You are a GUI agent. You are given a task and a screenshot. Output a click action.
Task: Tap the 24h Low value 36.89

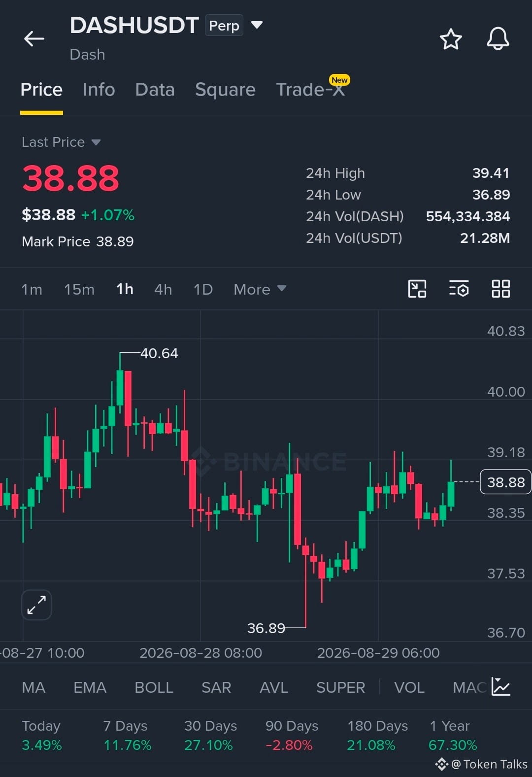coord(491,195)
